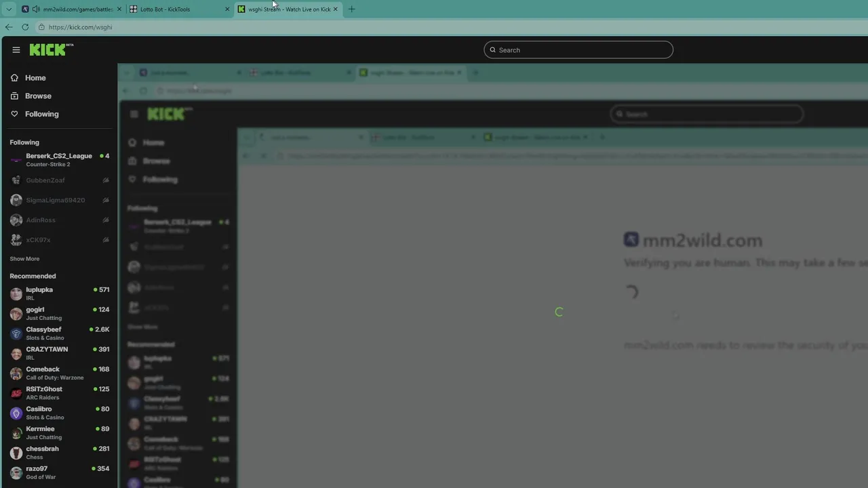This screenshot has width=868, height=488.
Task: Open SigmaLigma69420 followed channel
Action: coord(60,200)
